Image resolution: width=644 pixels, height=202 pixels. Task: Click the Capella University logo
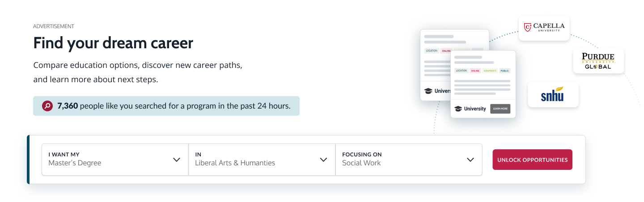click(544, 28)
